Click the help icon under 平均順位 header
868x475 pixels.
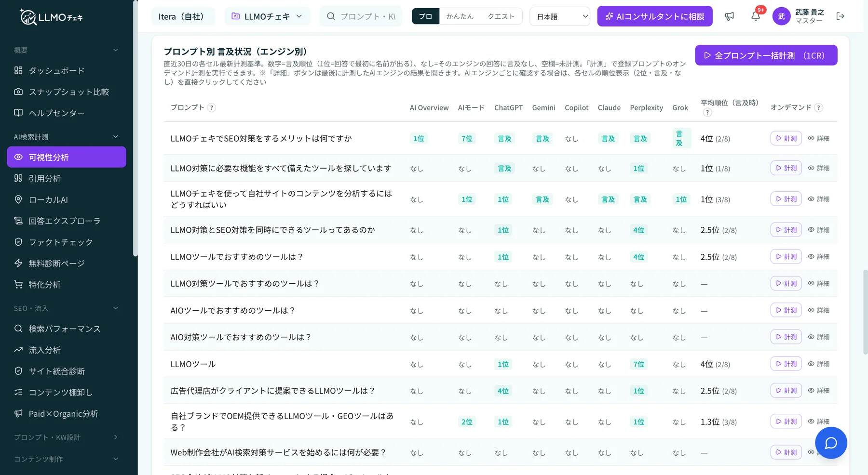pos(707,112)
